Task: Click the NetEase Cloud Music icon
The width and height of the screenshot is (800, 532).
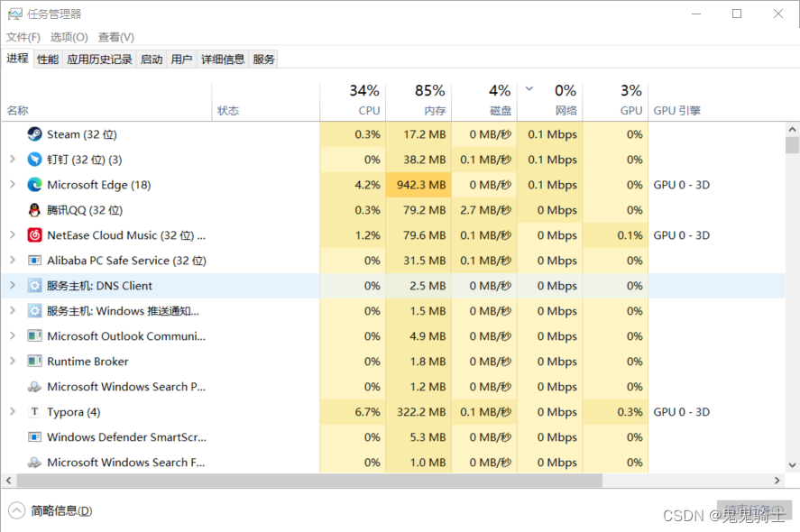Action: [34, 235]
